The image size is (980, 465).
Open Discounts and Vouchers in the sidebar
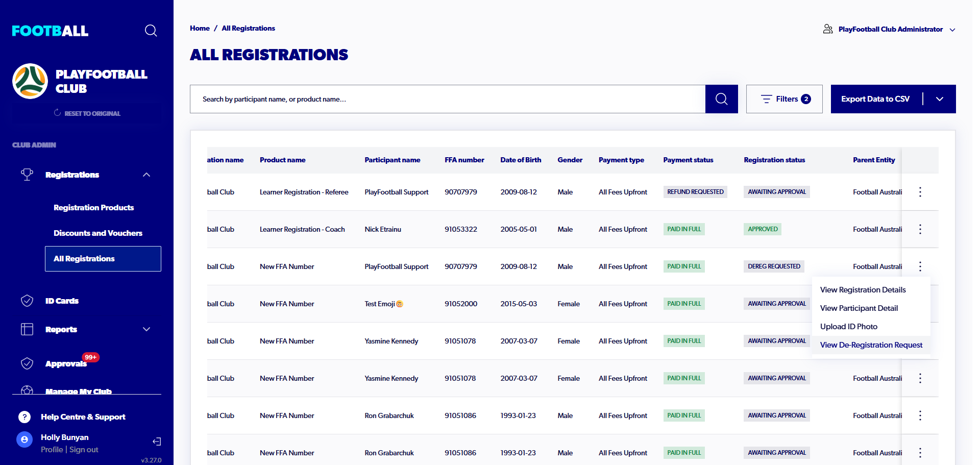pyautogui.click(x=98, y=233)
